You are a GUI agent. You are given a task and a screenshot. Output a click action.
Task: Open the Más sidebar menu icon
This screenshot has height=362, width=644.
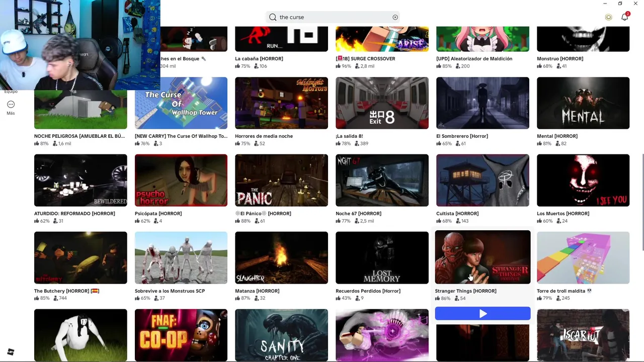click(x=11, y=105)
